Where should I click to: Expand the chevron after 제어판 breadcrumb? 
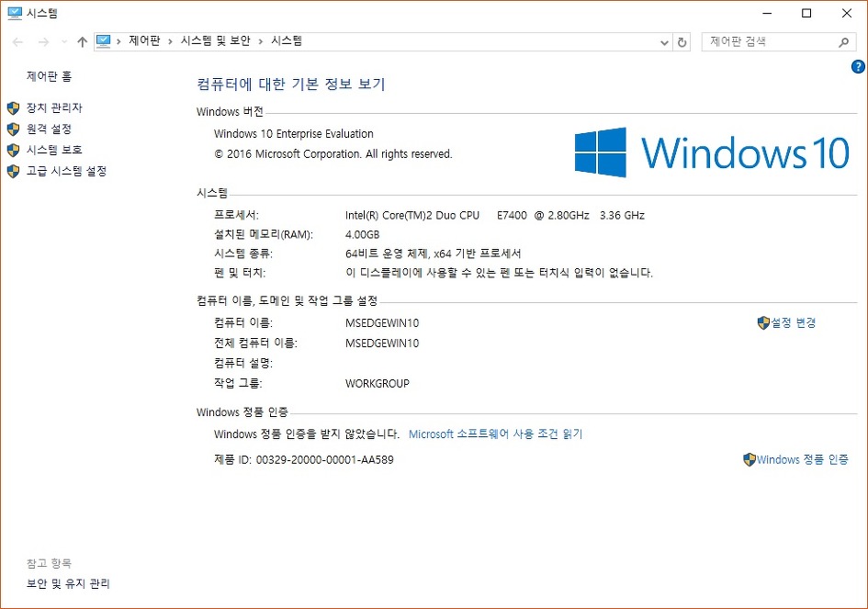pyautogui.click(x=170, y=41)
